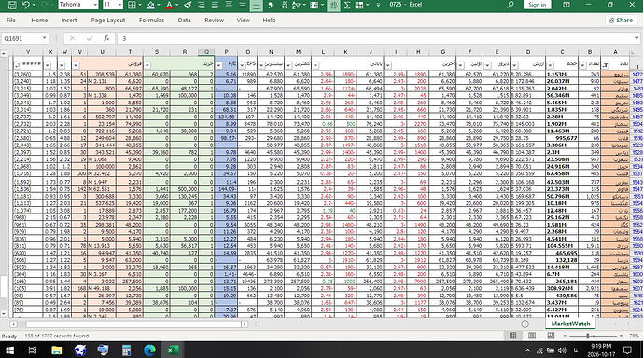
Task: Switch to Normal view in status bar
Action: tap(513, 336)
